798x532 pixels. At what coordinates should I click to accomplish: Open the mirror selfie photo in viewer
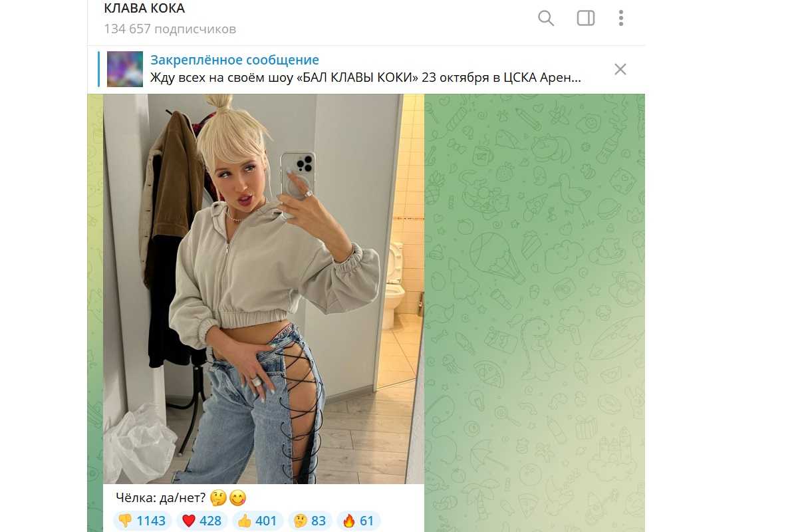[x=263, y=289]
